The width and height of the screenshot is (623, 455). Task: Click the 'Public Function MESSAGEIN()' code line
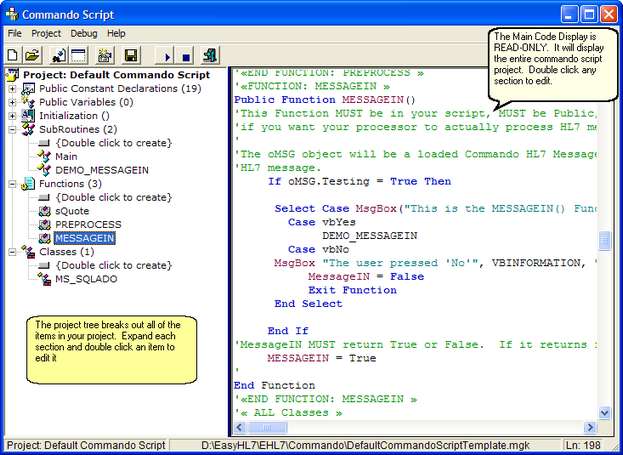pos(324,100)
